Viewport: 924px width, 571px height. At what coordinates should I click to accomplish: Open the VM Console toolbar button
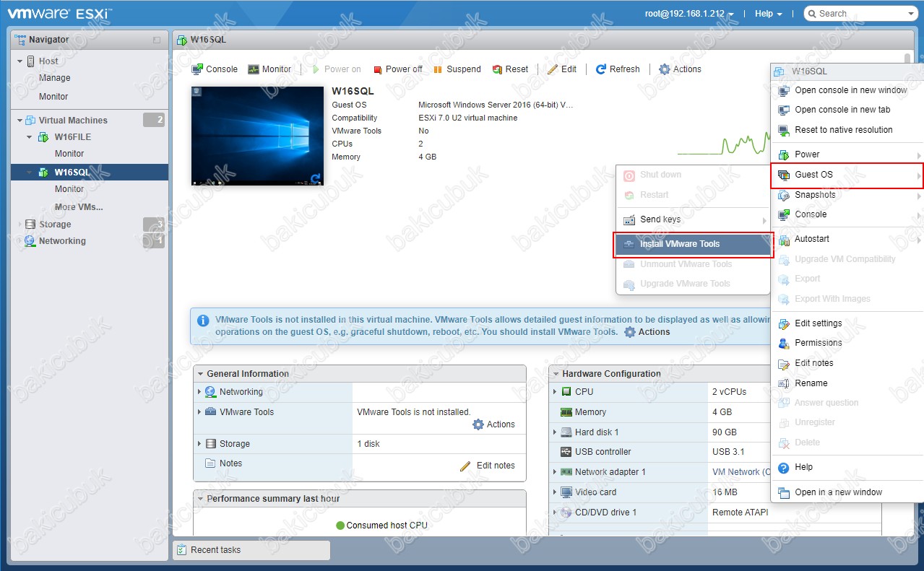tap(215, 69)
